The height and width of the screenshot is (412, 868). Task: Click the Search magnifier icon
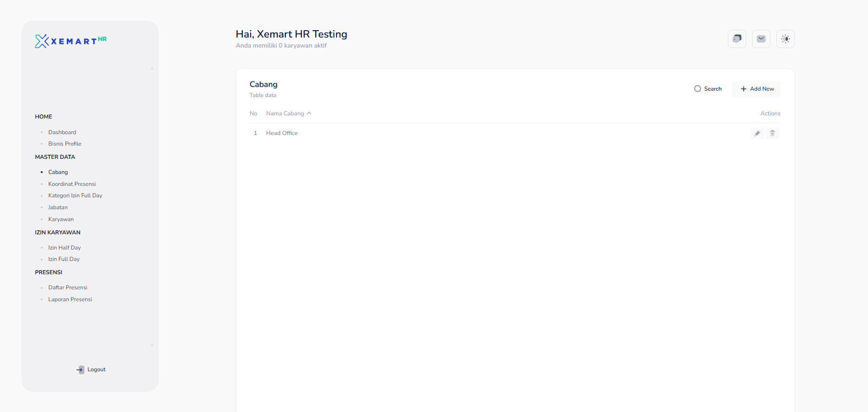point(698,89)
